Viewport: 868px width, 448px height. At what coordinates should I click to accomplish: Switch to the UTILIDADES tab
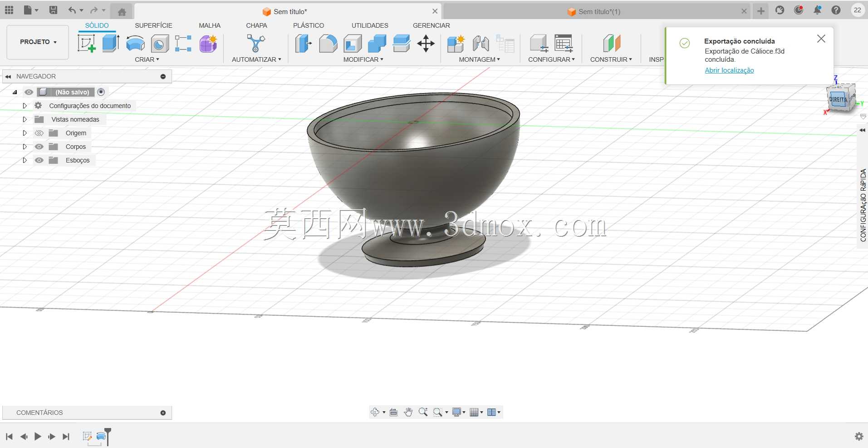(x=370, y=25)
